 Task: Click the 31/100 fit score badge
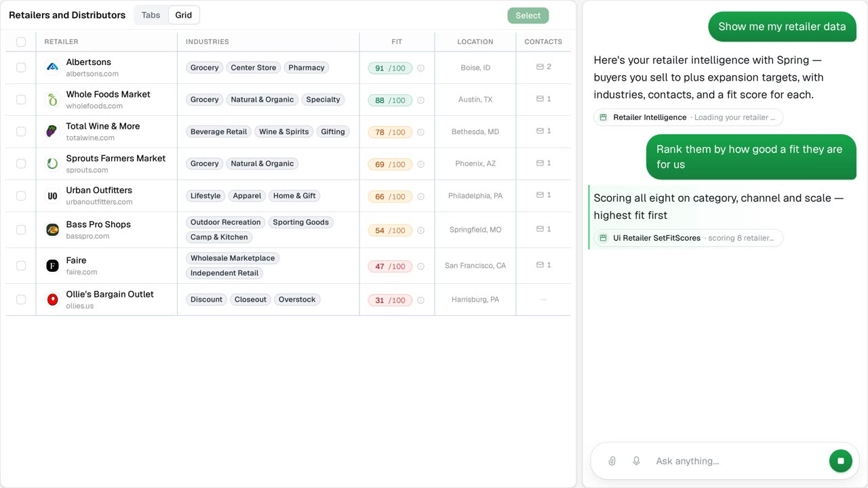click(x=390, y=300)
